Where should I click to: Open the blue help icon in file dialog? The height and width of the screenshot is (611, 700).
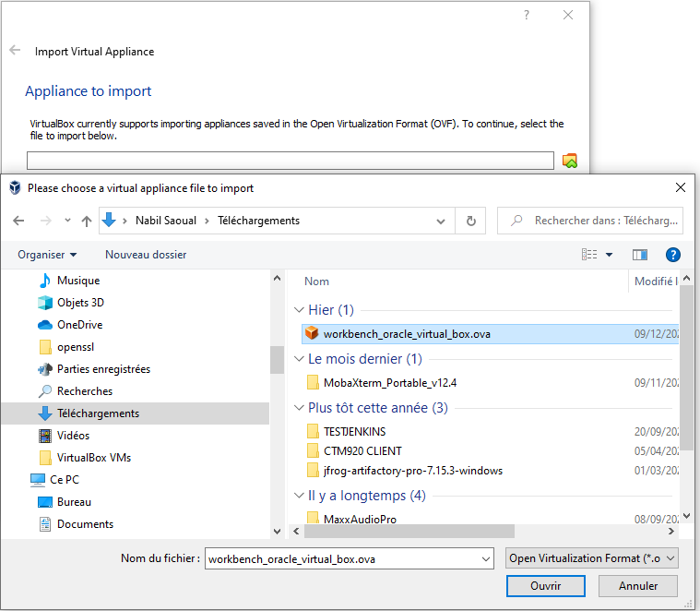click(x=672, y=255)
